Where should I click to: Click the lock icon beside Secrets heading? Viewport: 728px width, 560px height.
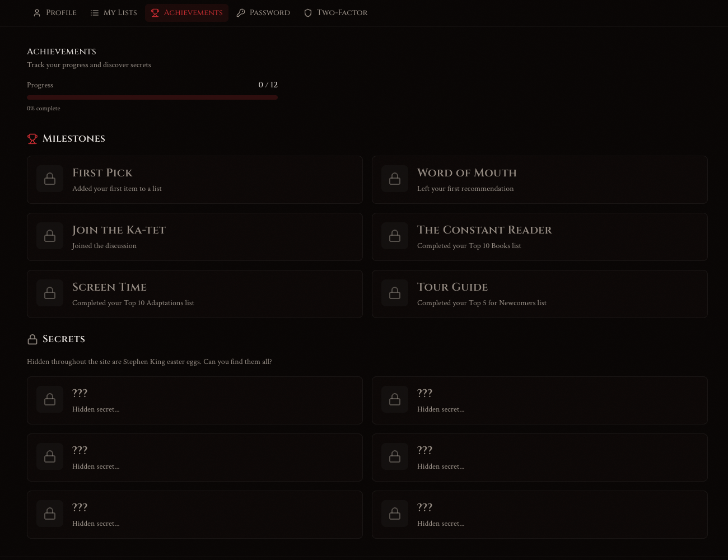pyautogui.click(x=32, y=339)
